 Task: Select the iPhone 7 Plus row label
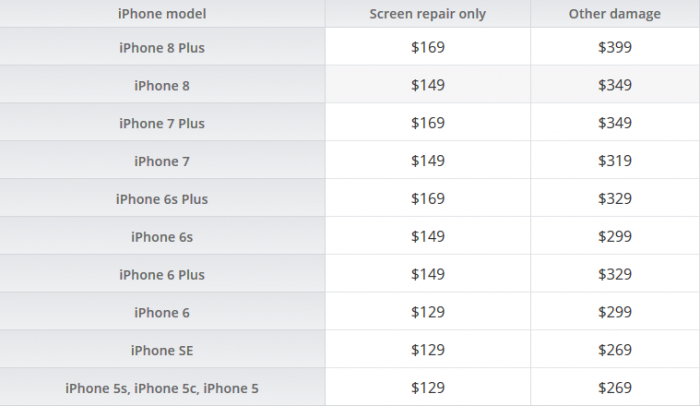point(162,123)
